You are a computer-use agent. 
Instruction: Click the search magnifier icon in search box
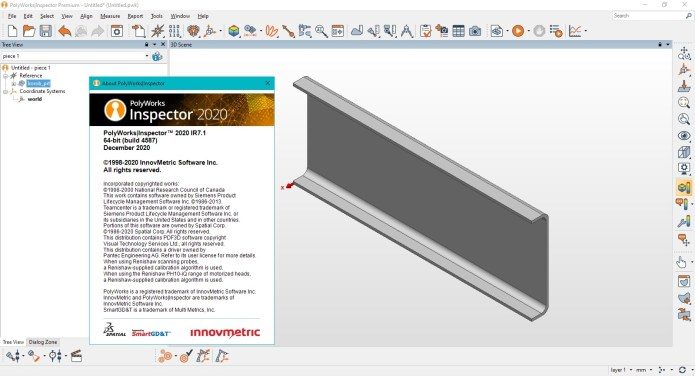688,16
